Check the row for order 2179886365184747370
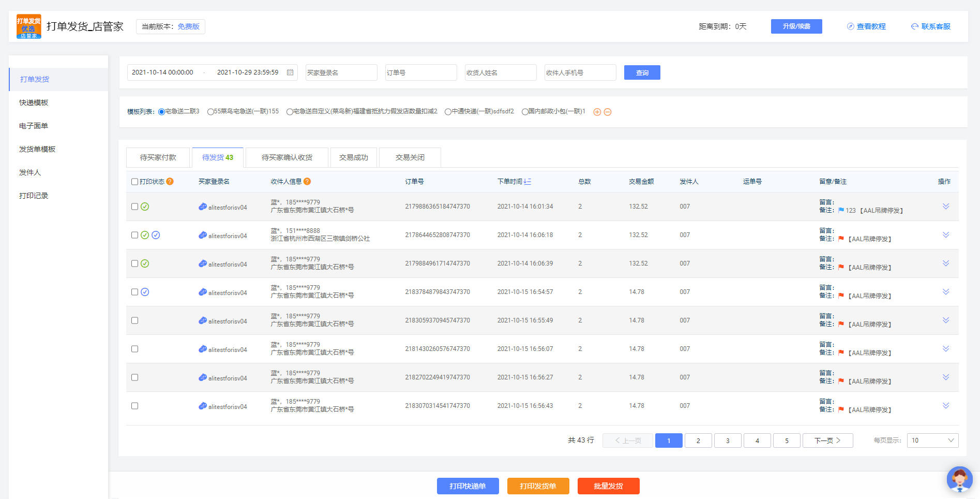Screen dimensions: 980x499 coord(134,207)
